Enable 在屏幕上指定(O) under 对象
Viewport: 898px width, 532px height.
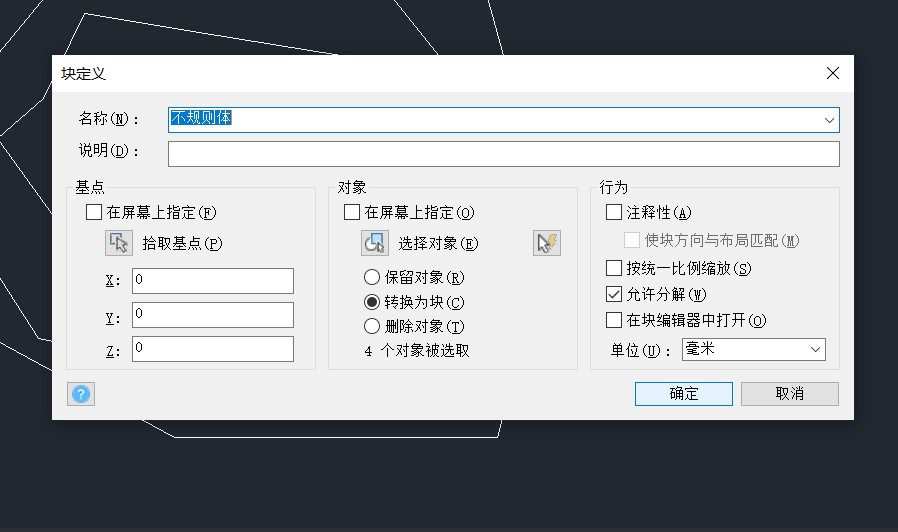(x=352, y=212)
